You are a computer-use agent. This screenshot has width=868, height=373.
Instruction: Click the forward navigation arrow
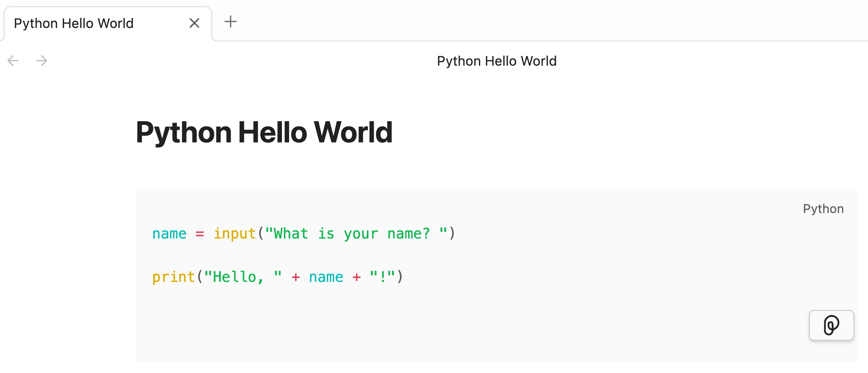tap(42, 60)
